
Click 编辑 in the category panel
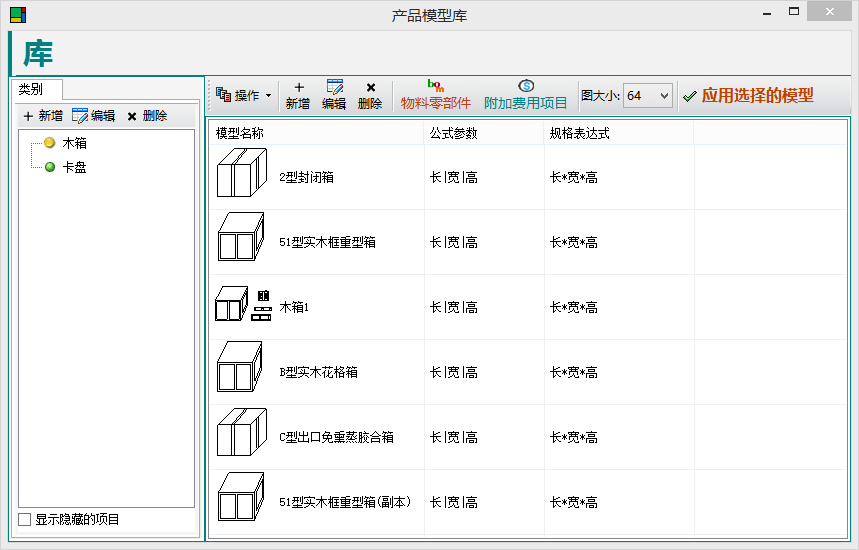click(x=93, y=116)
